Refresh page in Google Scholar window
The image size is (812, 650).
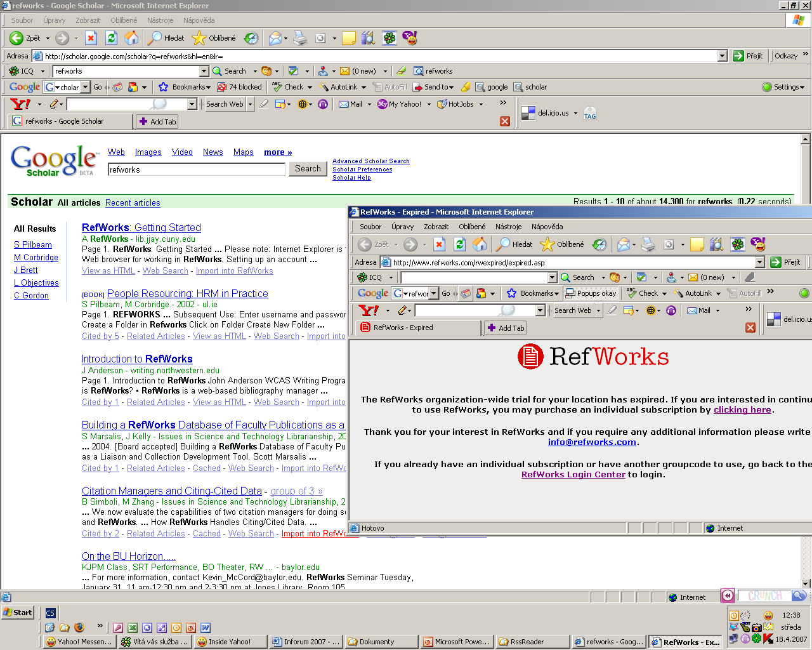pos(111,38)
